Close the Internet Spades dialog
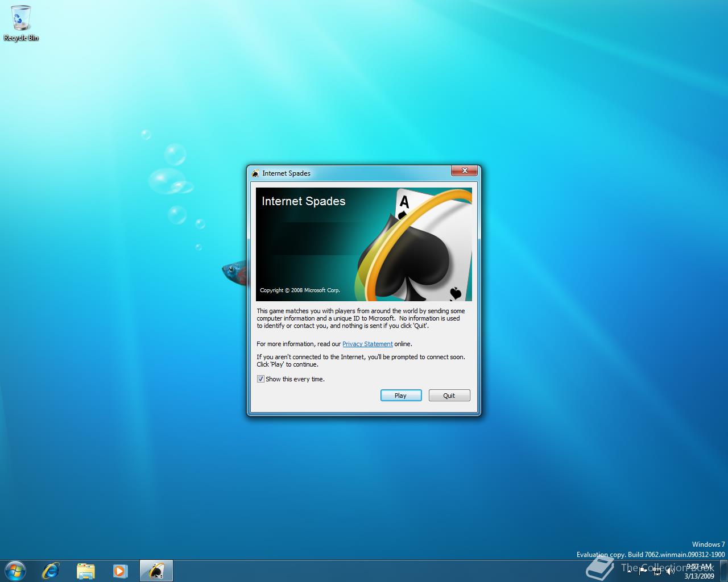 [x=465, y=171]
